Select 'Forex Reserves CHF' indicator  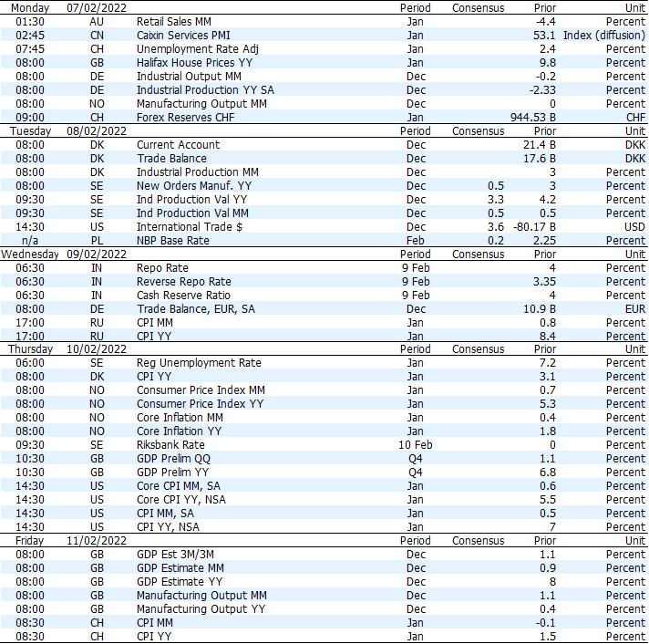tap(185, 117)
